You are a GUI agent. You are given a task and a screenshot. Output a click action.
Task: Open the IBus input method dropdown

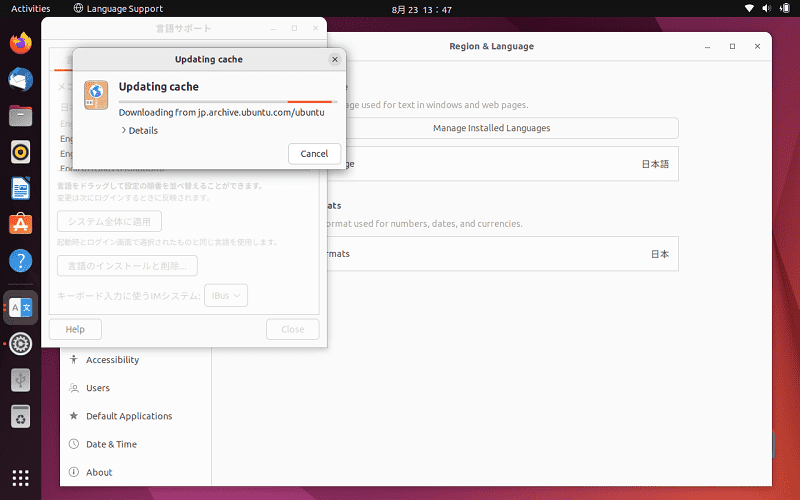point(226,295)
